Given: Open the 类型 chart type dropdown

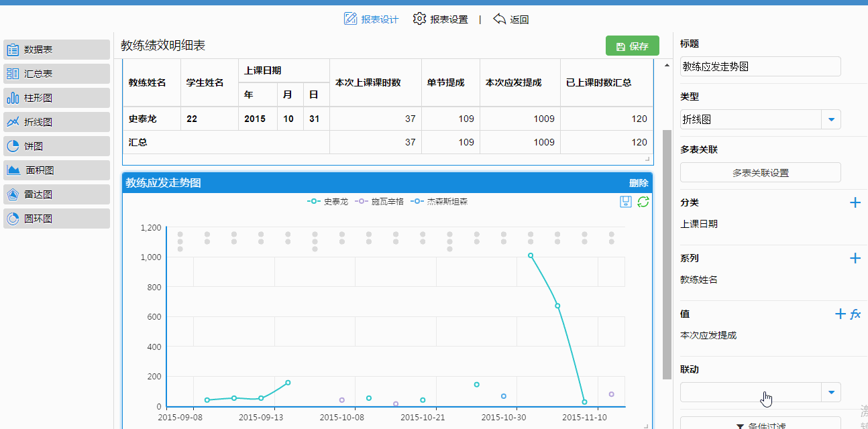Looking at the screenshot, I should click(831, 119).
